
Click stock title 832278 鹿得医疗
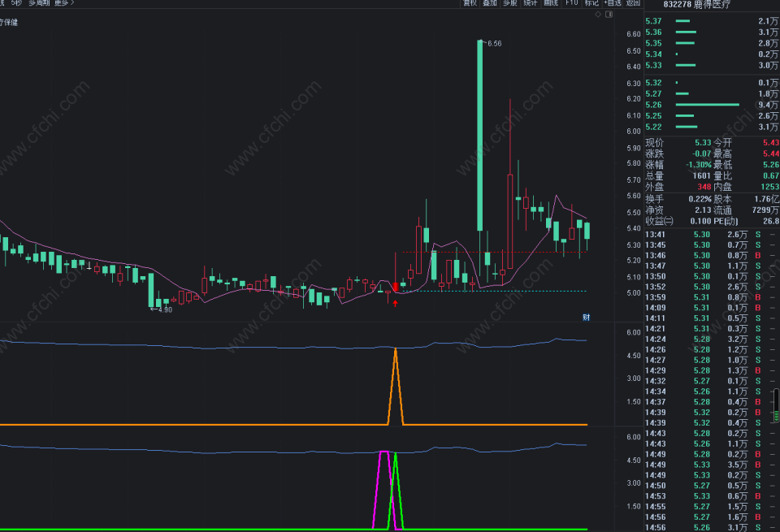pos(697,5)
